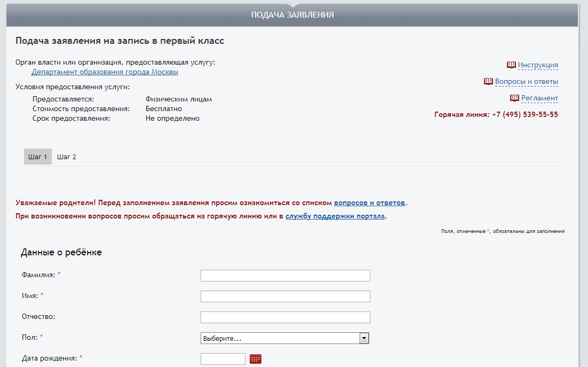The height and width of the screenshot is (367, 588).
Task: Open the 'Выберите…' gender select box
Action: (280, 338)
